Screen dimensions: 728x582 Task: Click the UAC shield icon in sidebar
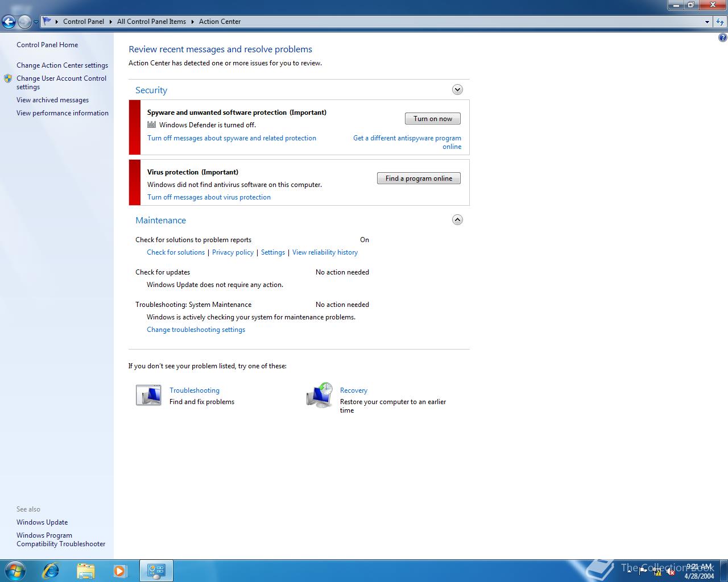point(8,78)
